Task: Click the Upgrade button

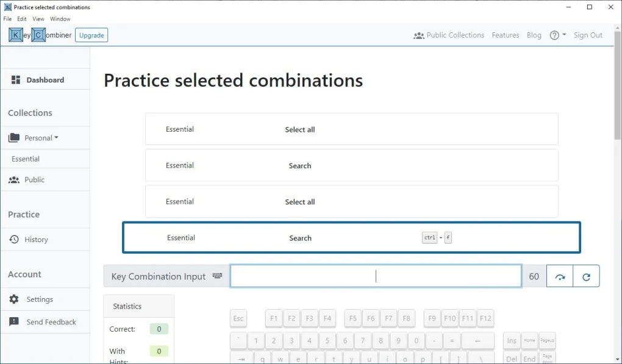Action: (91, 35)
